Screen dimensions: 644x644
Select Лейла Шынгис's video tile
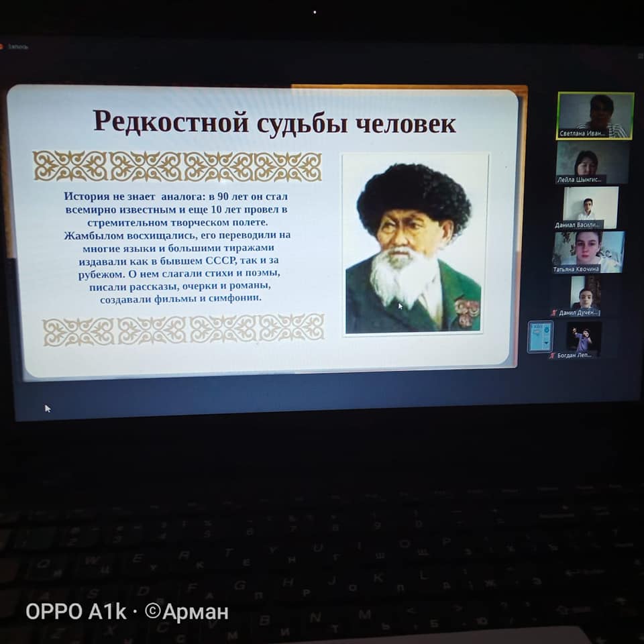click(592, 162)
